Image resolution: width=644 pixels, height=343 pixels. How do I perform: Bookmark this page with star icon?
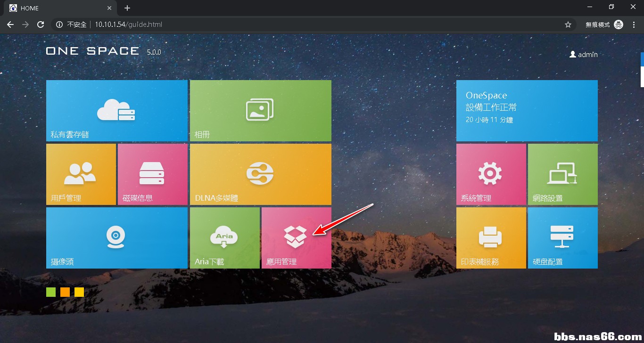568,24
